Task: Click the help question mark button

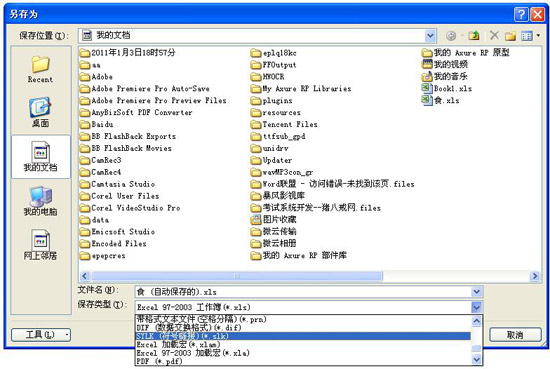Action: pyautogui.click(x=521, y=14)
